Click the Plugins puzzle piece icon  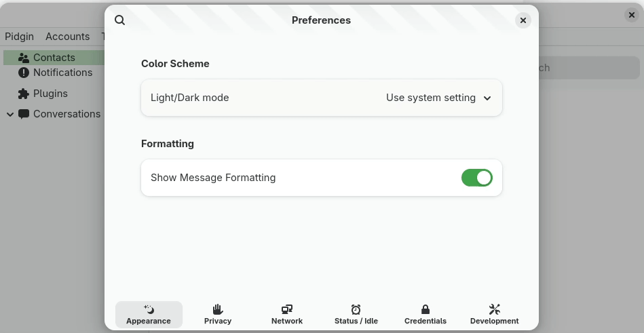pyautogui.click(x=24, y=94)
